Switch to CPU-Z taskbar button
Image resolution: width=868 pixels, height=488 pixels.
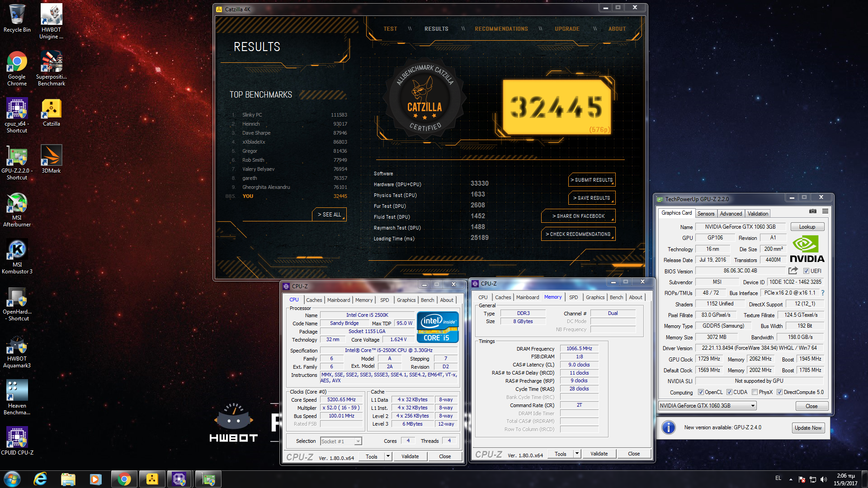tap(179, 479)
